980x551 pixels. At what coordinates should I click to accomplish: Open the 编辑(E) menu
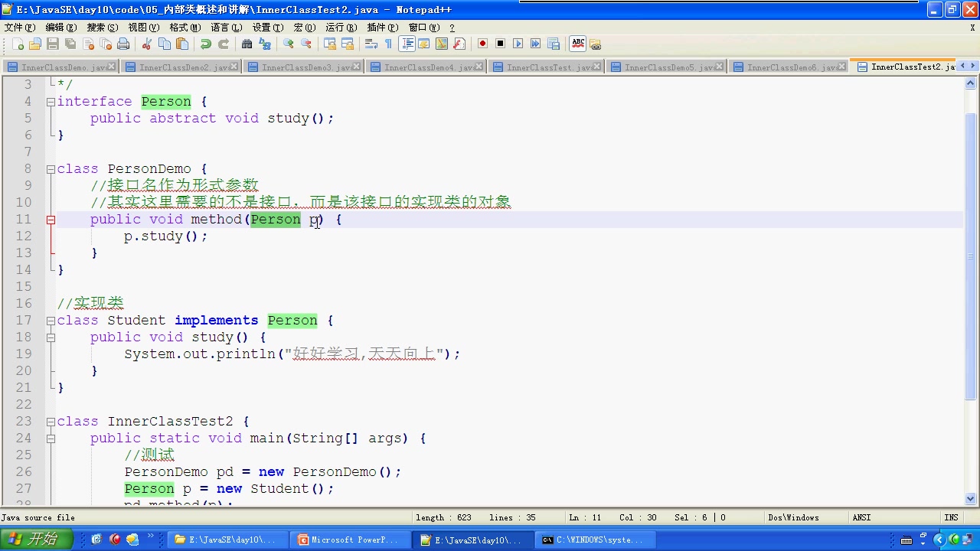61,27
